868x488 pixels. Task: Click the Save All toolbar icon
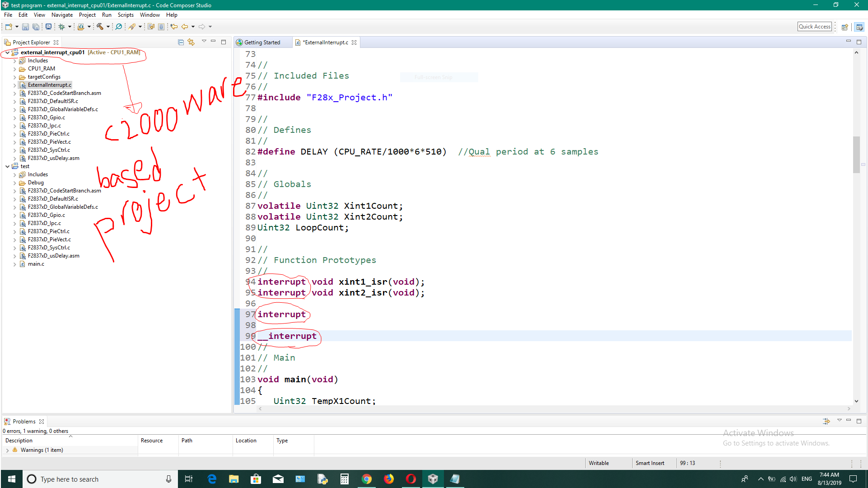36,27
